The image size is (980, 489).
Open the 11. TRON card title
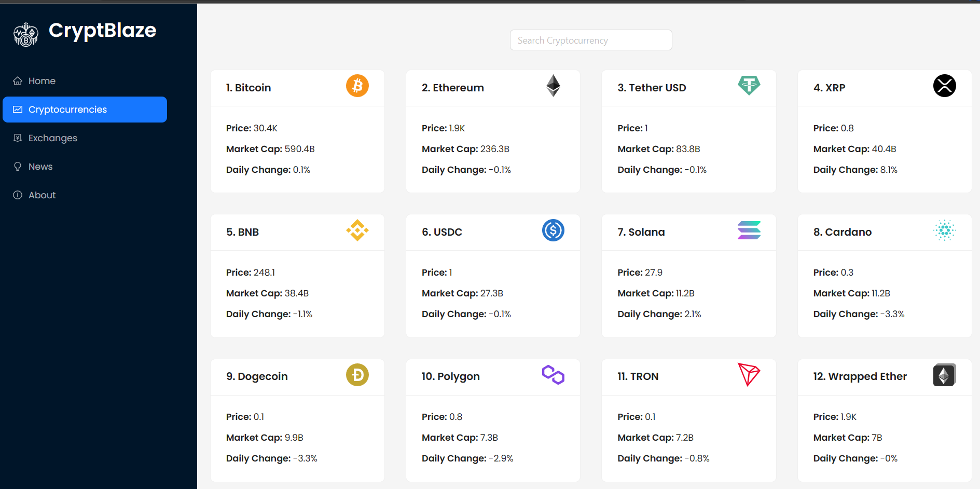(x=638, y=377)
